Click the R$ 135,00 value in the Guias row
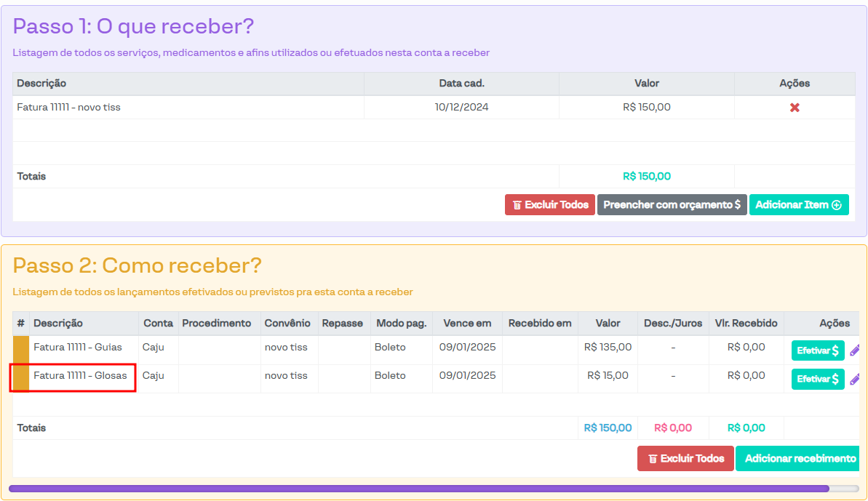 [x=608, y=348]
